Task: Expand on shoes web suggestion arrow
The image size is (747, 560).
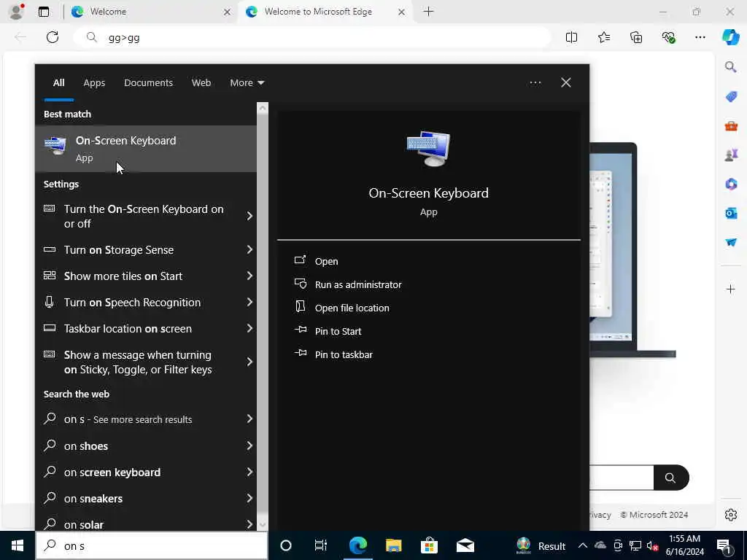Action: (x=249, y=446)
